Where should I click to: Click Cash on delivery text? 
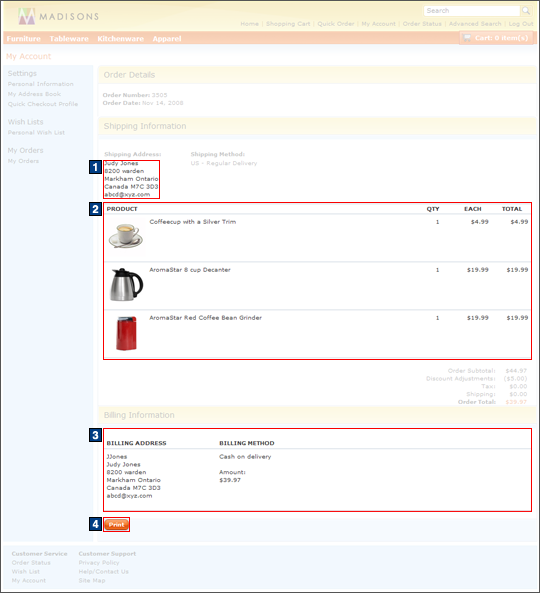coord(245,456)
